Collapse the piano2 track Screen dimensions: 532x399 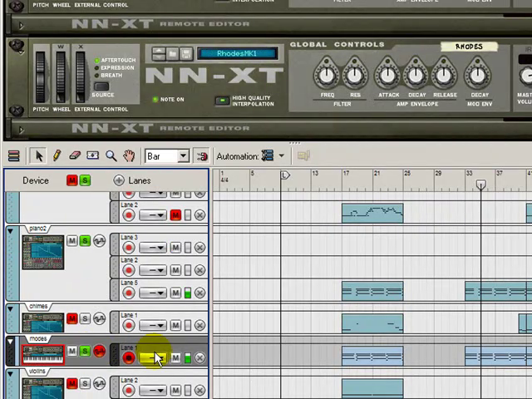(x=10, y=231)
